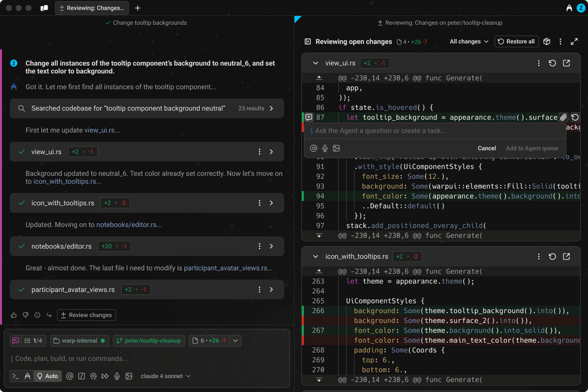The height and width of the screenshot is (392, 588).
Task: Switch to terminal command mode
Action: 15,376
